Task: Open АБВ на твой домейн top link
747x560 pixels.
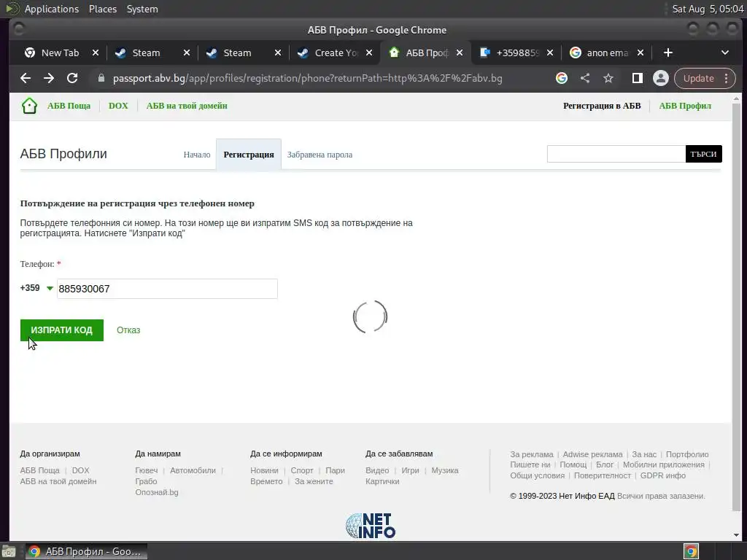Action: click(x=187, y=106)
